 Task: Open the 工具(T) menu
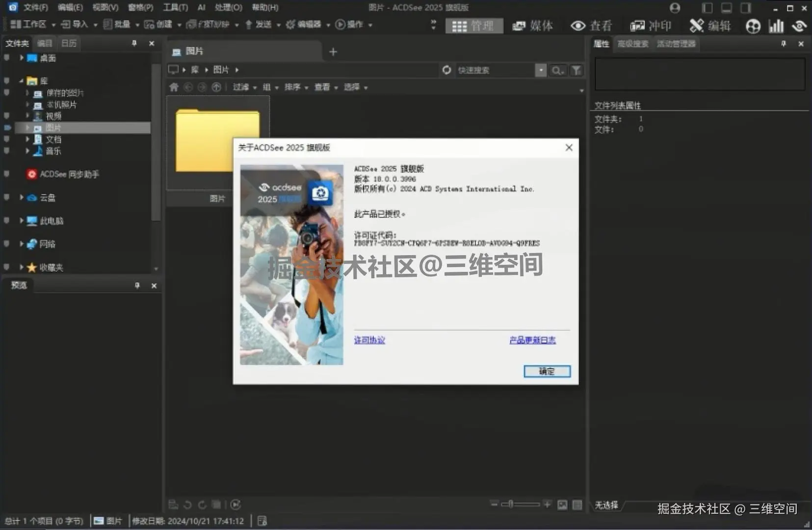(175, 7)
